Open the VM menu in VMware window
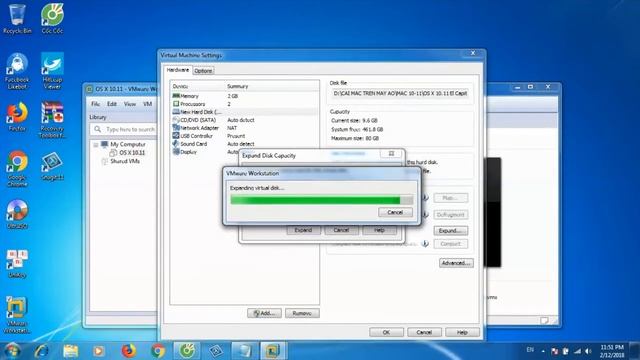 coord(147,104)
